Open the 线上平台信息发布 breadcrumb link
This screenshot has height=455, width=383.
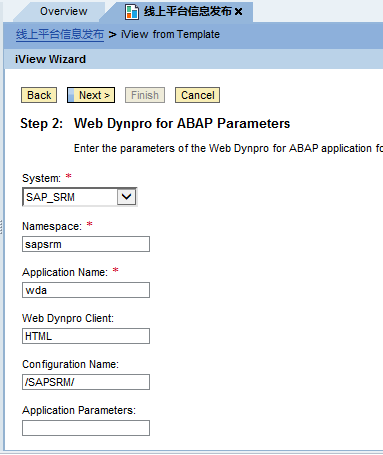point(60,34)
